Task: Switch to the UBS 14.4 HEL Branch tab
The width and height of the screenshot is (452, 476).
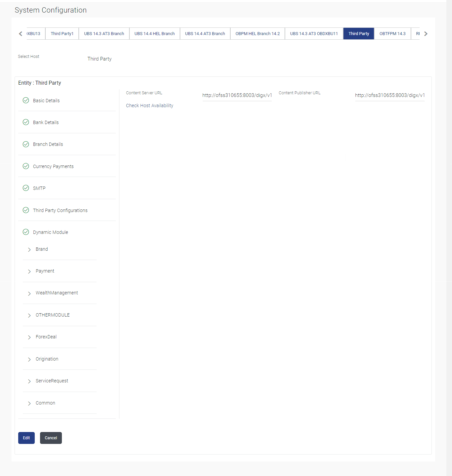Action: tap(155, 33)
